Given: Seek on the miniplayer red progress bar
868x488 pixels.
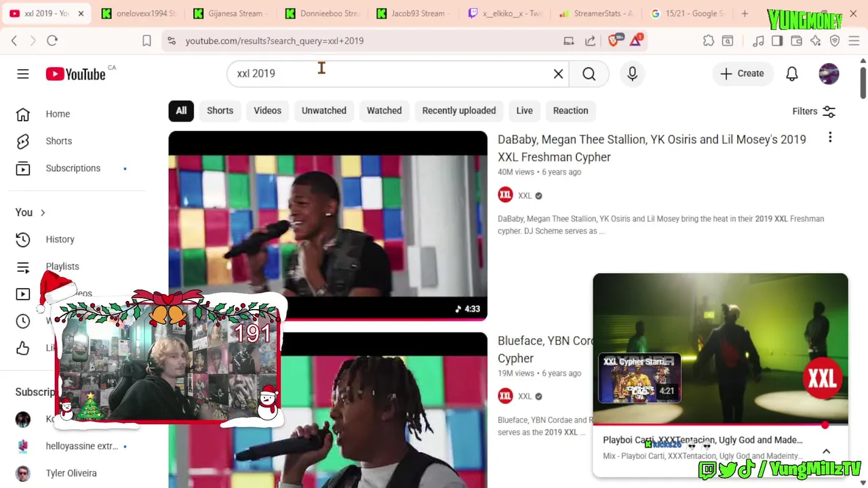Looking at the screenshot, I should (720, 425).
